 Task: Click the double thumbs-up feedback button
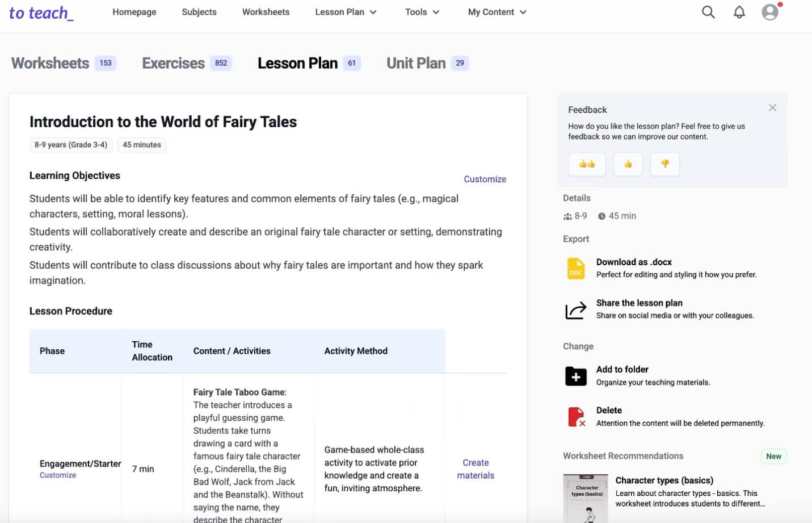pos(587,164)
